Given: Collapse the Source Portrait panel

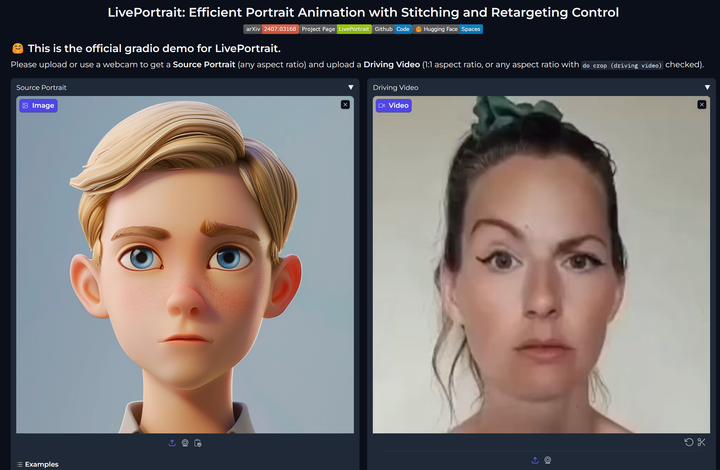Looking at the screenshot, I should click(x=351, y=87).
